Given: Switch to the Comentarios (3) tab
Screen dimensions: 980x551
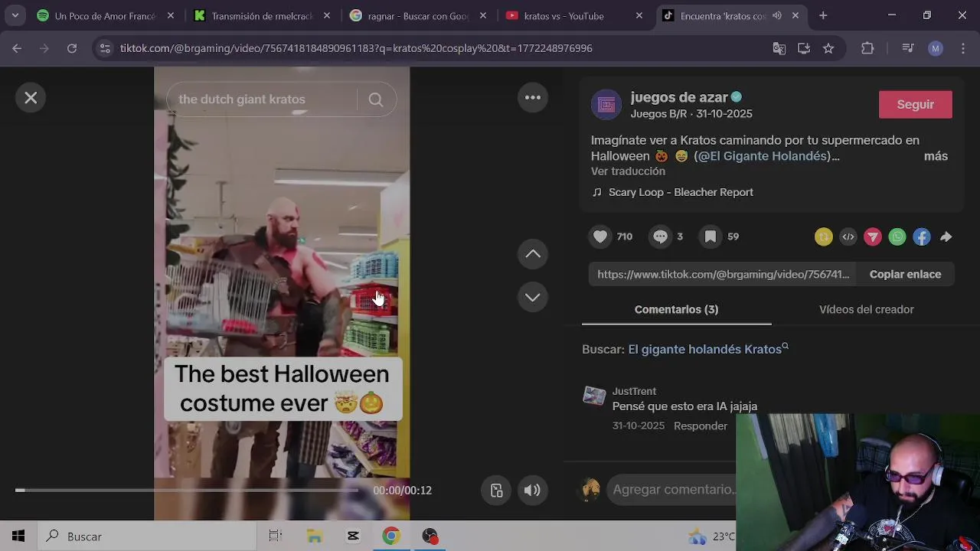Looking at the screenshot, I should tap(676, 309).
